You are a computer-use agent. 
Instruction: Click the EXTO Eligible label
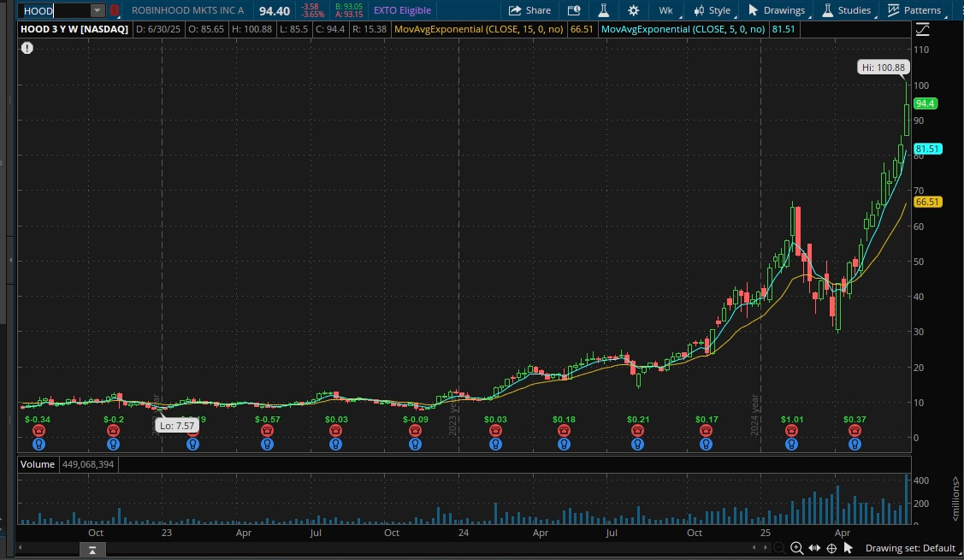point(402,10)
